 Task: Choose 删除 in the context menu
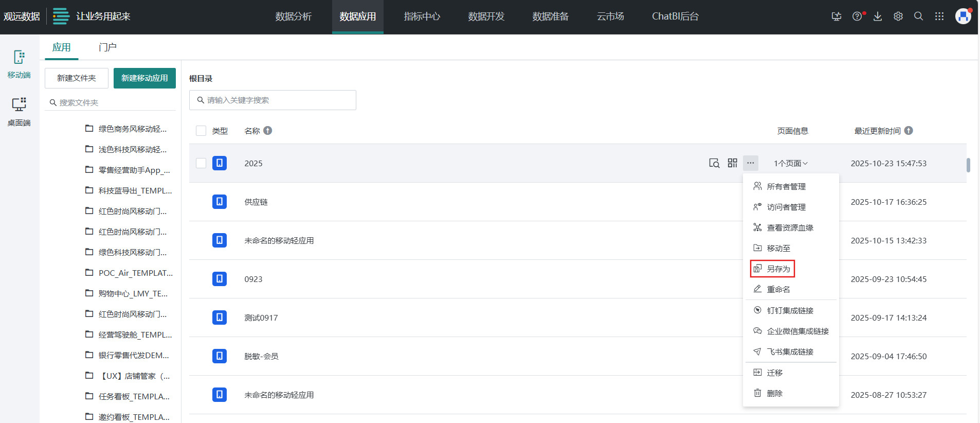click(x=774, y=393)
